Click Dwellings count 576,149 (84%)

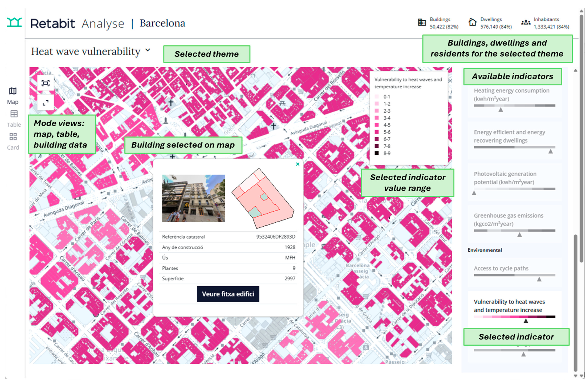(x=496, y=27)
